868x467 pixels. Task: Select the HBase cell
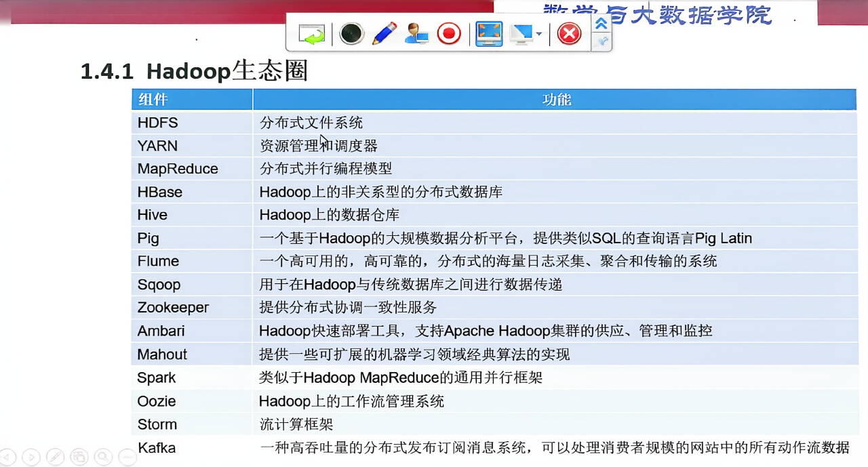tap(191, 192)
